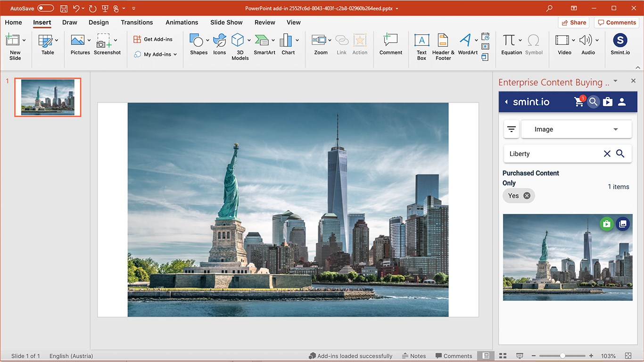Click the green purchased badge on result image
This screenshot has height=362, width=644.
tap(607, 224)
